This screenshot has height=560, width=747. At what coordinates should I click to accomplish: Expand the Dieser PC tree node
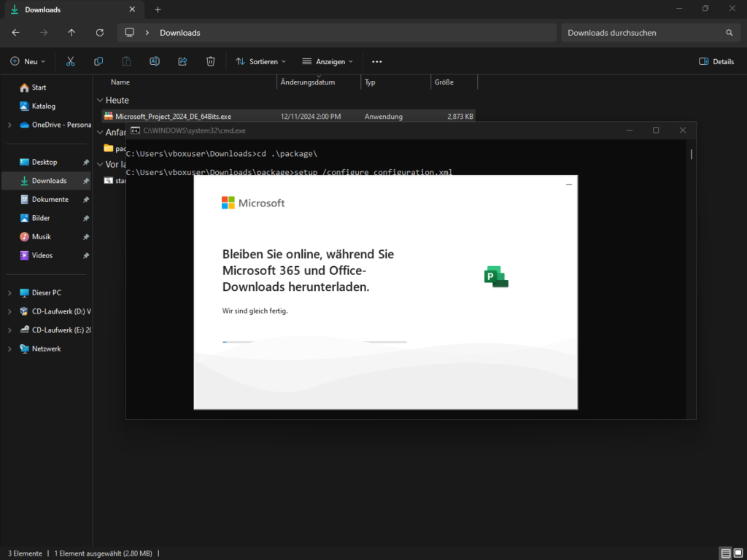click(x=9, y=293)
